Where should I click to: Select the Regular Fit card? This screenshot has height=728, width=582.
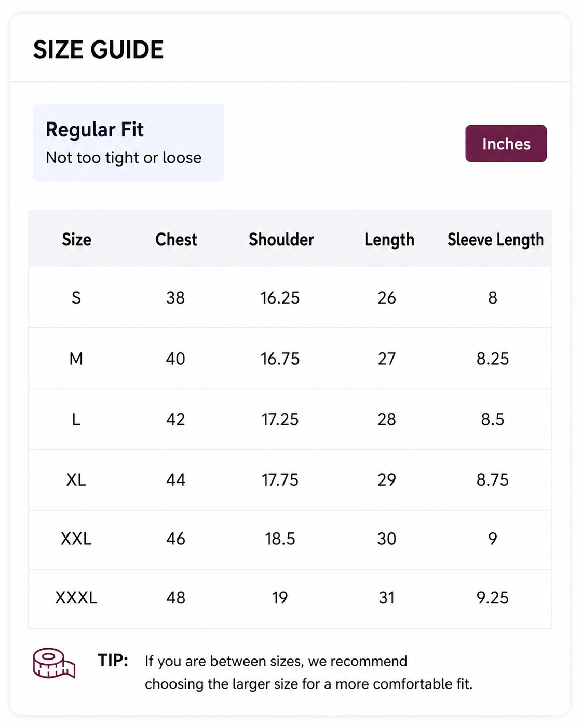[x=128, y=142]
